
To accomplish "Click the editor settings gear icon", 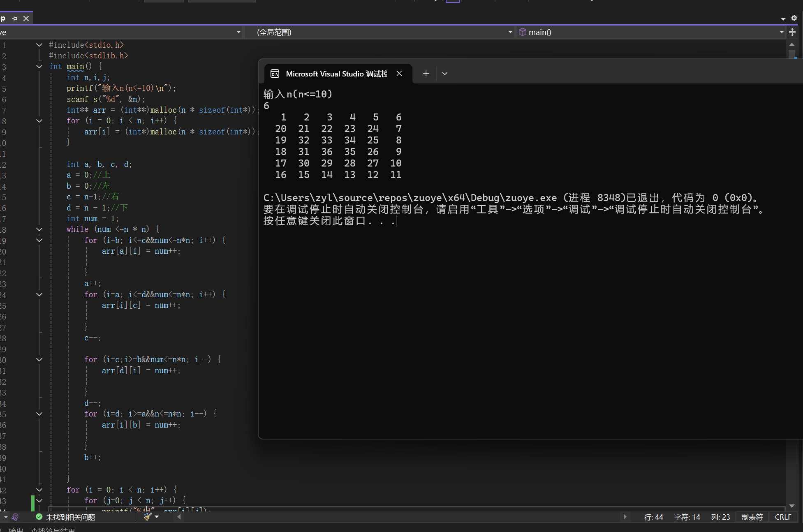I will click(794, 18).
